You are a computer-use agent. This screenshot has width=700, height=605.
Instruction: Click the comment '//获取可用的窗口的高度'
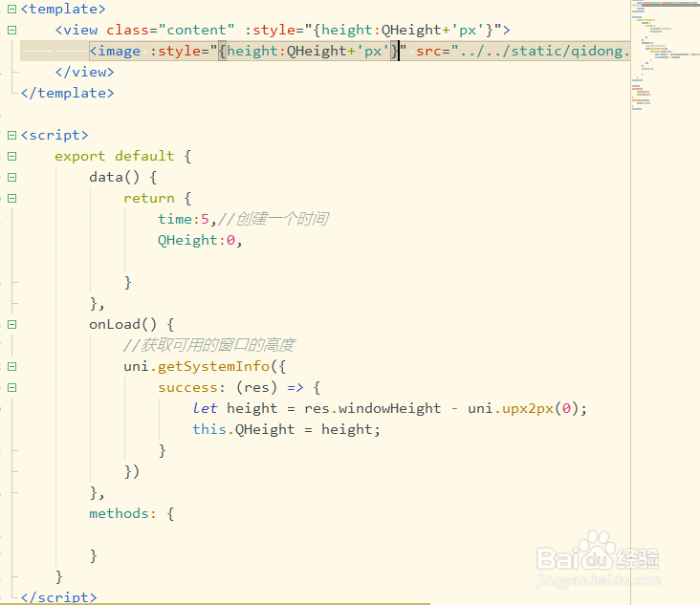208,345
